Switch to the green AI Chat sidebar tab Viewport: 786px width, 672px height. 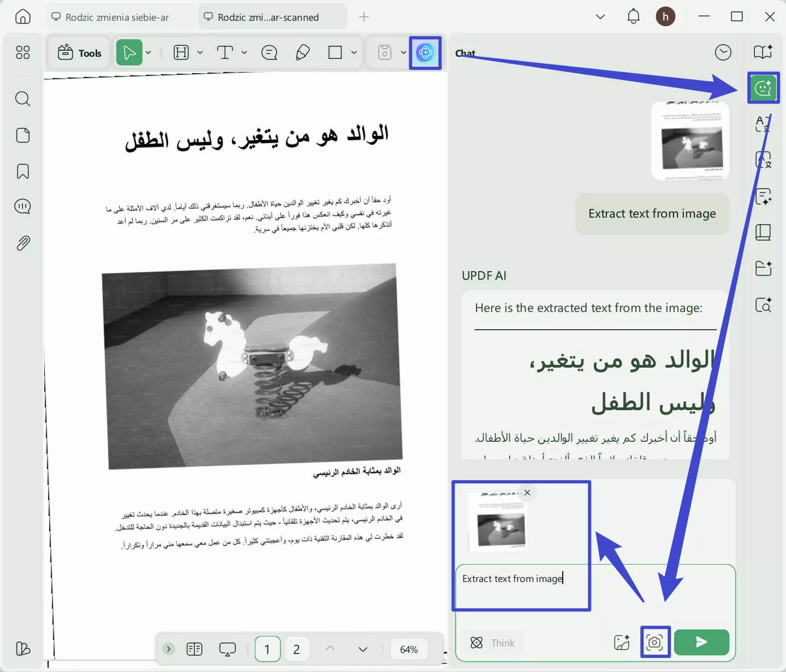pyautogui.click(x=763, y=87)
